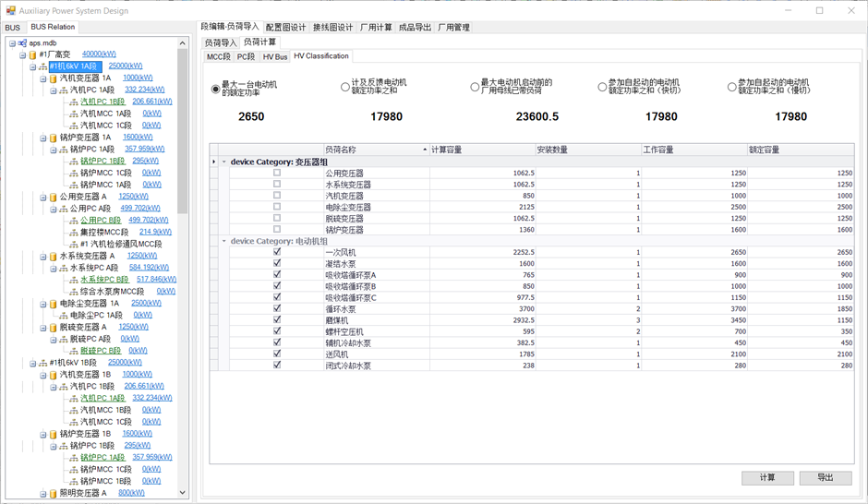Open the 40000(kW) link for #1厂高变
This screenshot has height=504, width=868.
click(x=99, y=54)
